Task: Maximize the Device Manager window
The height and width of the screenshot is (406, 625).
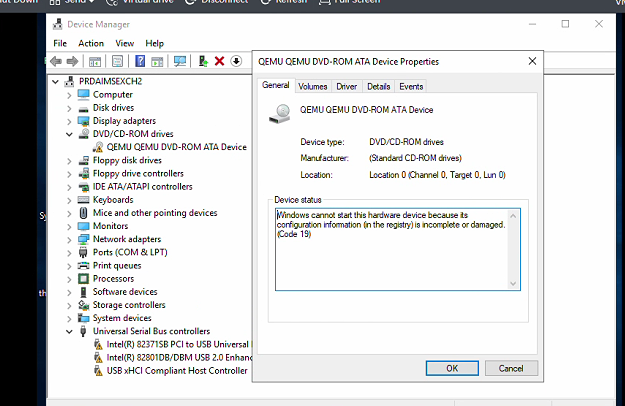Action: [565, 24]
